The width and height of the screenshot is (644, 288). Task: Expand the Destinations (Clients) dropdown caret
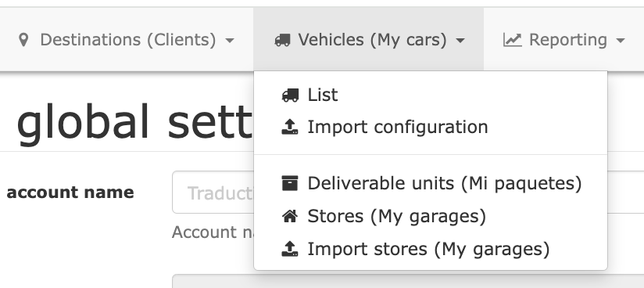point(230,41)
